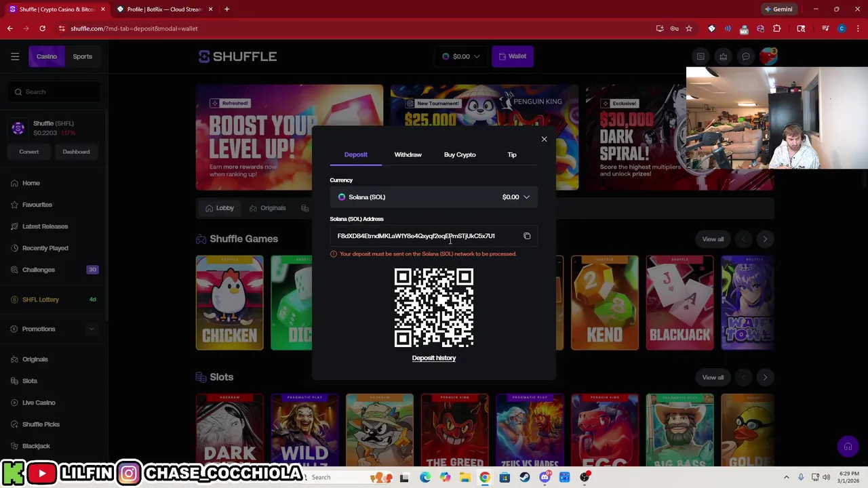This screenshot has width=868, height=488.
Task: Expand the $0.00 balance dropdown in the header
Action: pyautogui.click(x=461, y=56)
